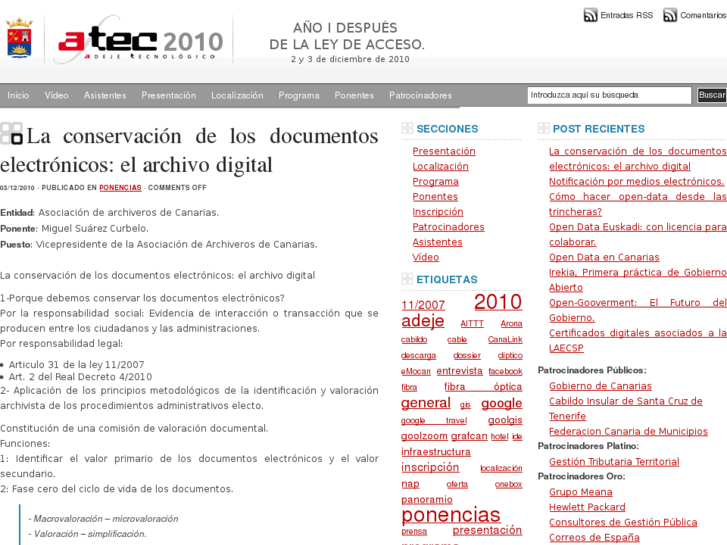Select the general tag
Screen dimensions: 727x545
point(426,403)
